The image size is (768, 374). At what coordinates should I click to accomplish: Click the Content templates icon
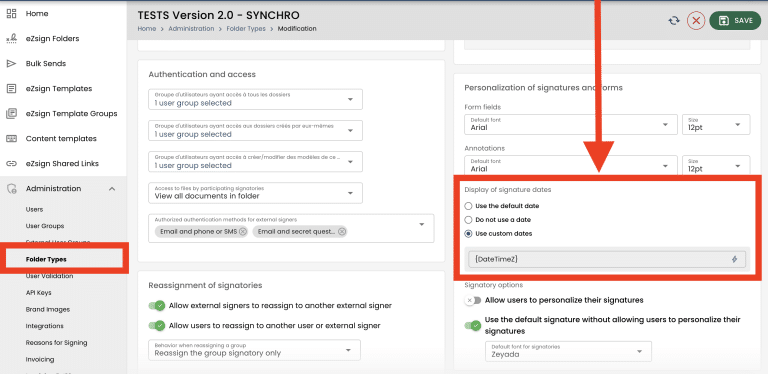coord(11,139)
